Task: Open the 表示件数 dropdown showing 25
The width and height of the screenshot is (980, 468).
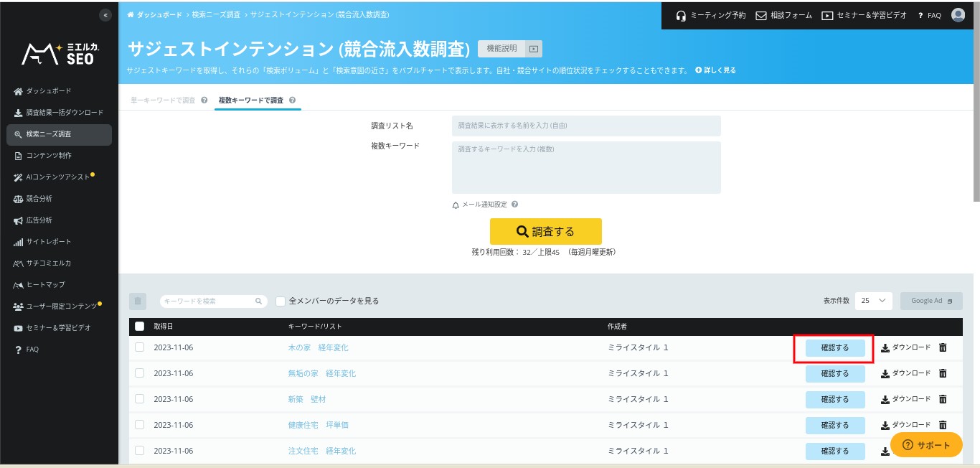Action: [873, 301]
